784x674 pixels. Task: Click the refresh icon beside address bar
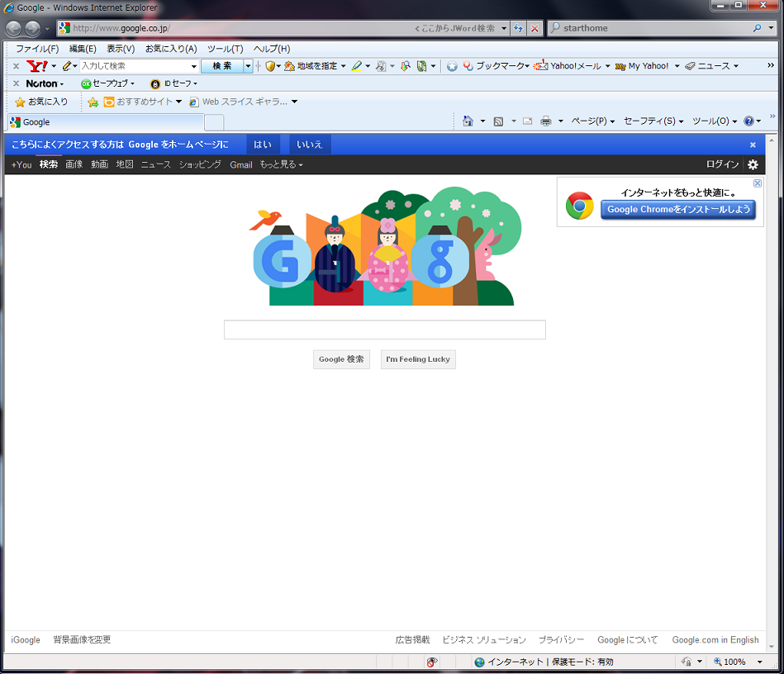click(519, 29)
